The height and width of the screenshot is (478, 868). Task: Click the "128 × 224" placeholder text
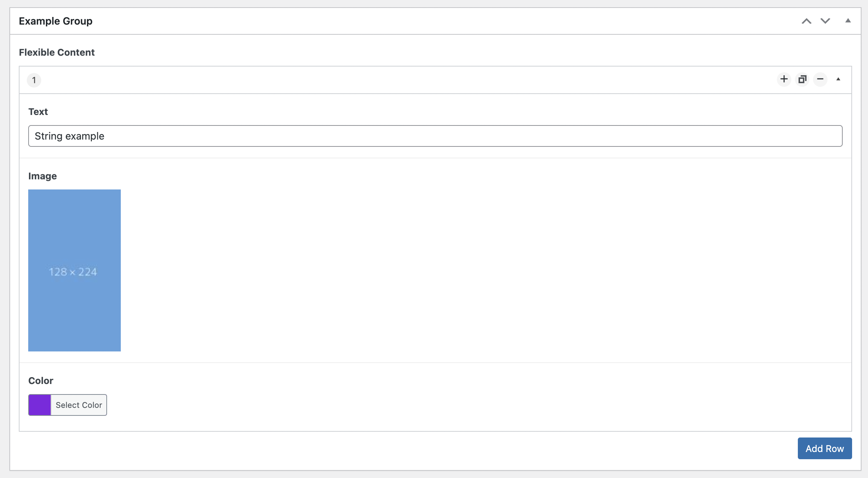[x=73, y=272]
